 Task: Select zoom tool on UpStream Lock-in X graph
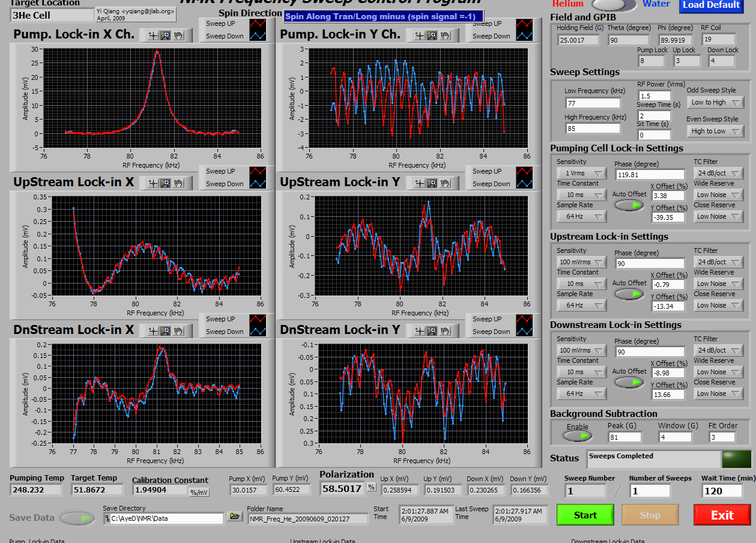click(166, 183)
